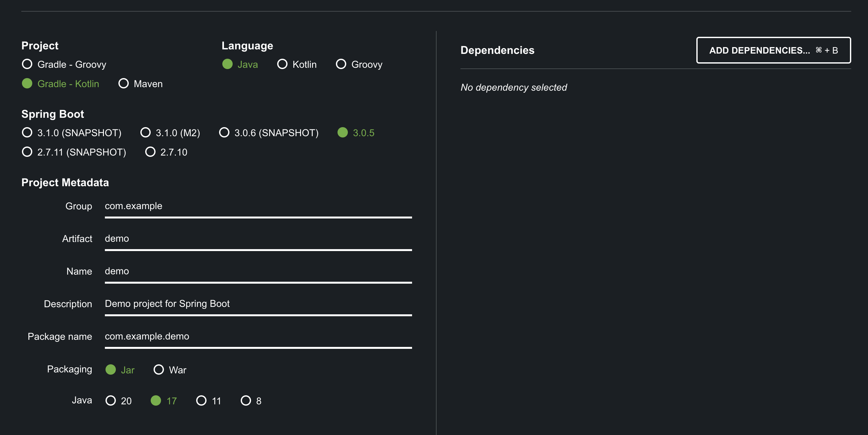Edit the Description text field
868x435 pixels.
pyautogui.click(x=258, y=304)
